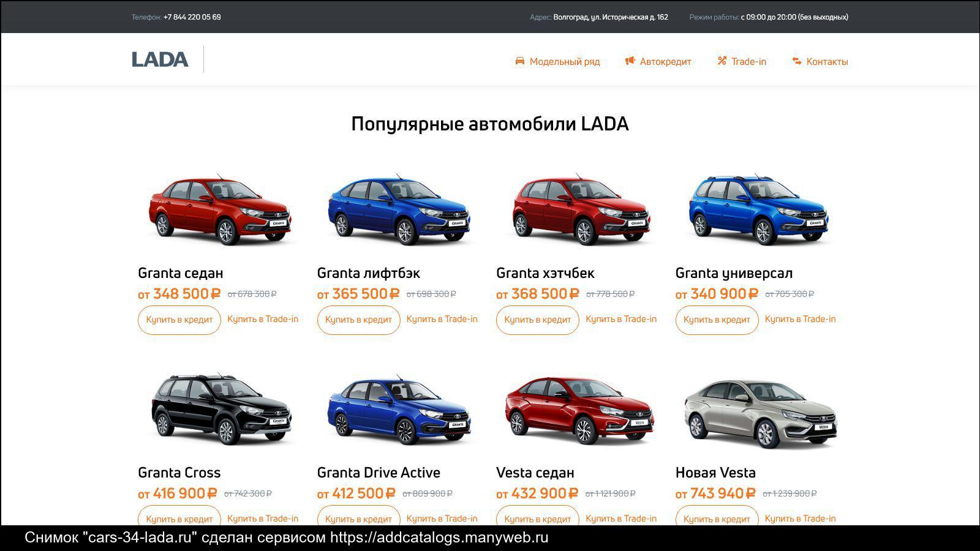Click the megaphone icon beside Автокредит
Viewport: 980px width, 551px height.
point(630,61)
